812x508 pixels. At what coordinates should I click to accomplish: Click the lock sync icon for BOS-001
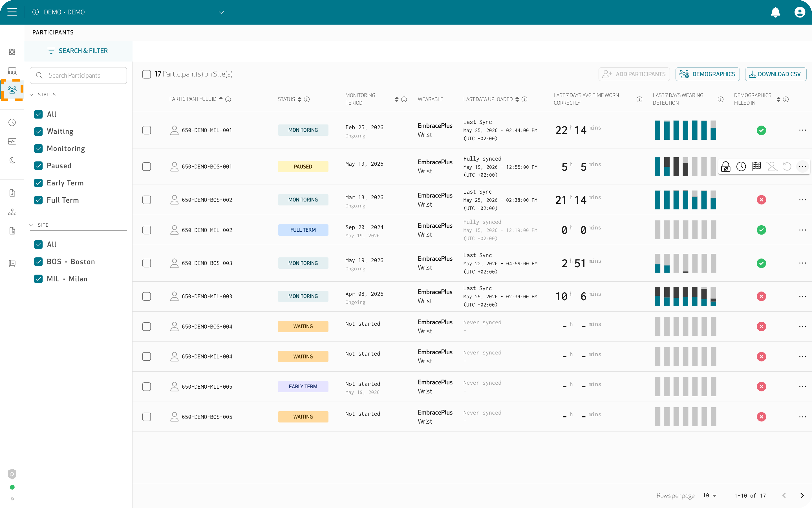pos(725,166)
